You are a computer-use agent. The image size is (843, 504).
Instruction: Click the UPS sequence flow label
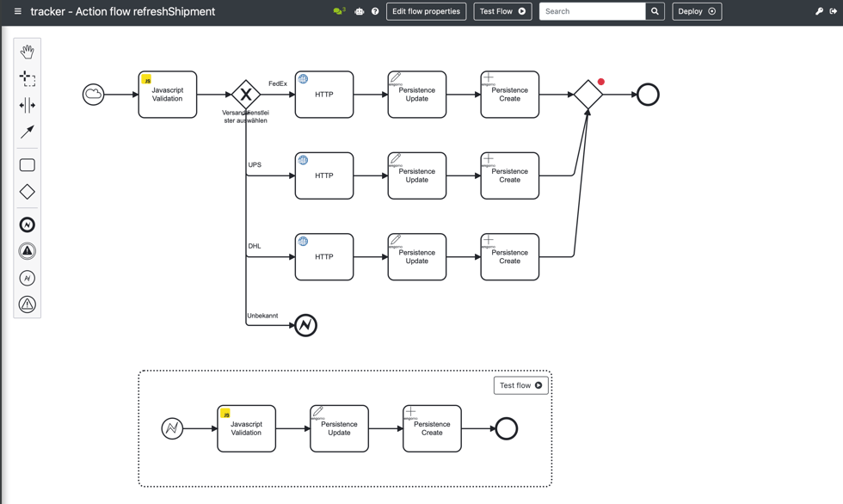pyautogui.click(x=255, y=165)
